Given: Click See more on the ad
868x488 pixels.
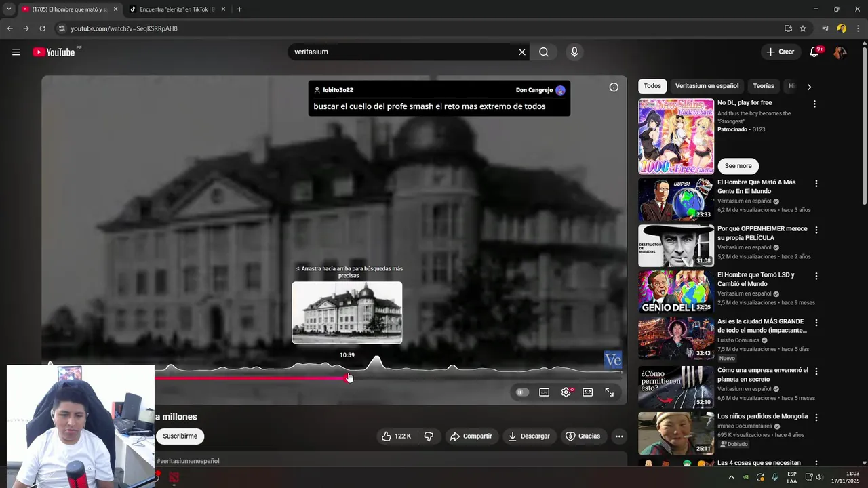Looking at the screenshot, I should [738, 166].
